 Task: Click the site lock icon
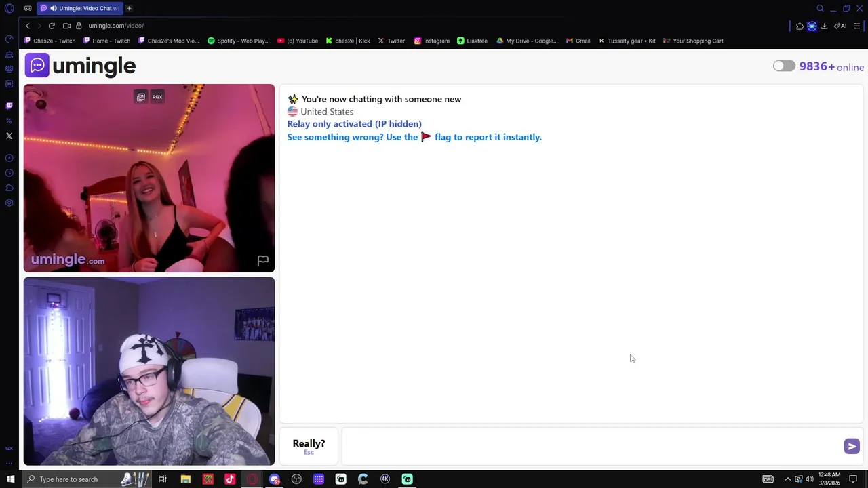79,26
